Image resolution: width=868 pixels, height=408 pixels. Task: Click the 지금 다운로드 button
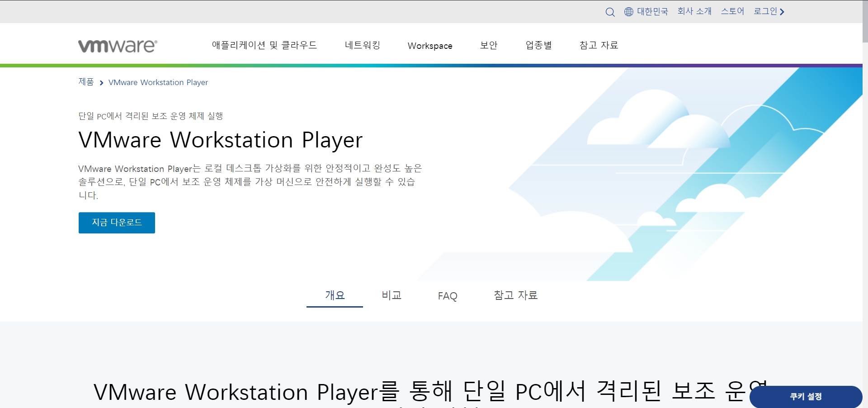(x=117, y=223)
